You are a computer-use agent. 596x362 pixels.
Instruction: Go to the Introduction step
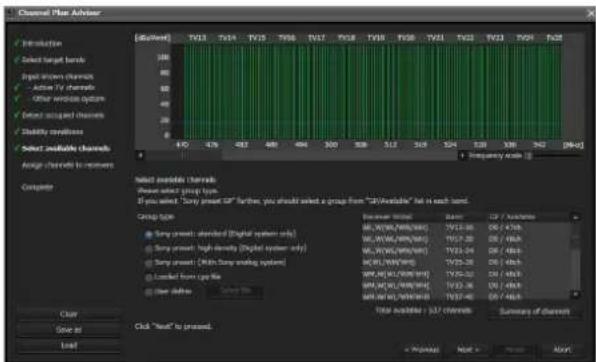coord(42,44)
